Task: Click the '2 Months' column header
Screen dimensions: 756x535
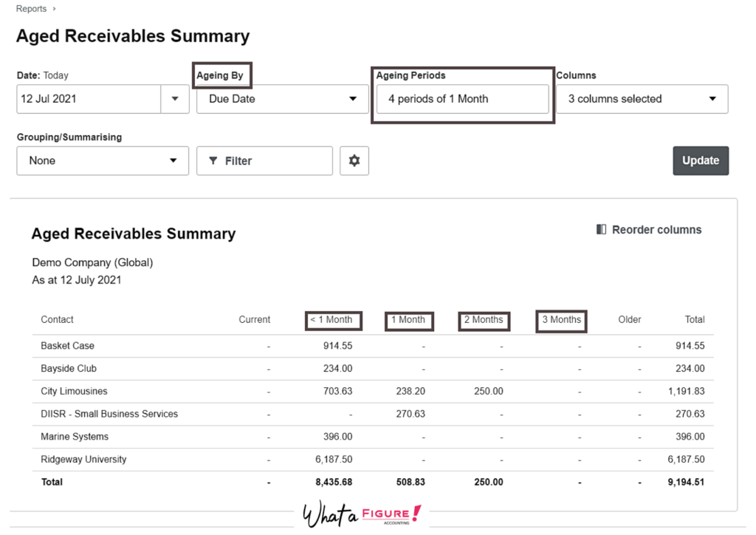Action: pyautogui.click(x=483, y=320)
